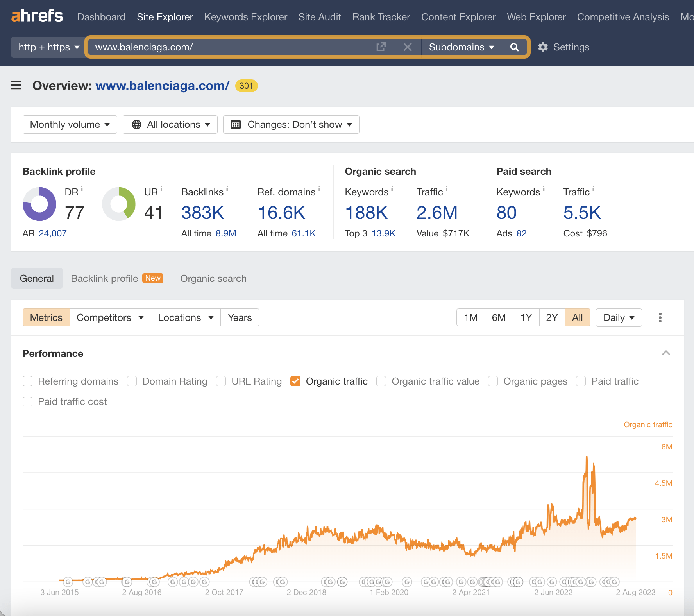Open the 24,007 Ahrefs Rank link
The height and width of the screenshot is (616, 694).
[52, 233]
